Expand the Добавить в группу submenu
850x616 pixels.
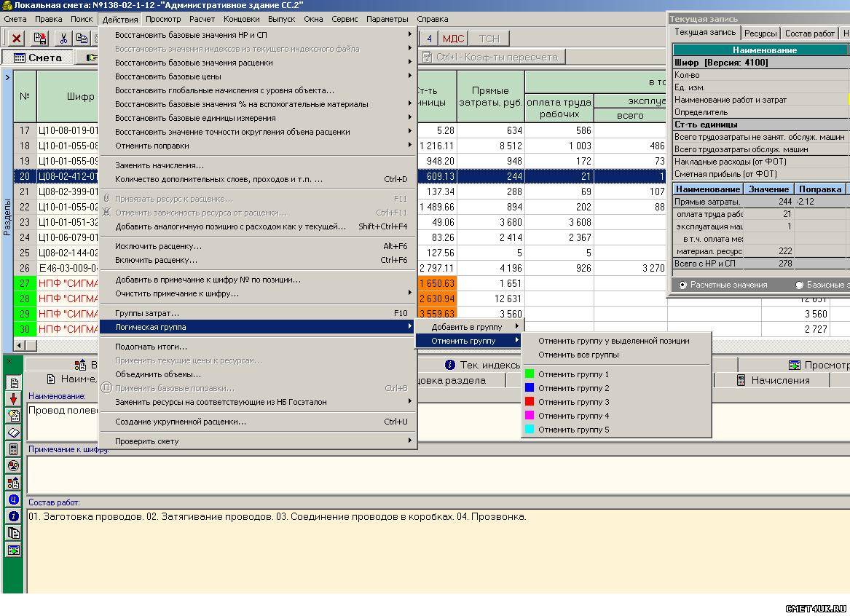pyautogui.click(x=468, y=327)
